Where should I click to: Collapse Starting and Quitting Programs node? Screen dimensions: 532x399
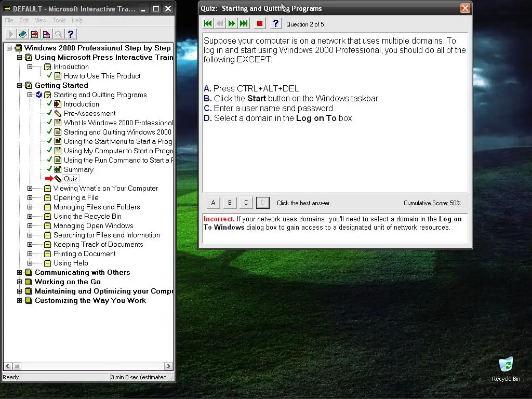[x=30, y=95]
